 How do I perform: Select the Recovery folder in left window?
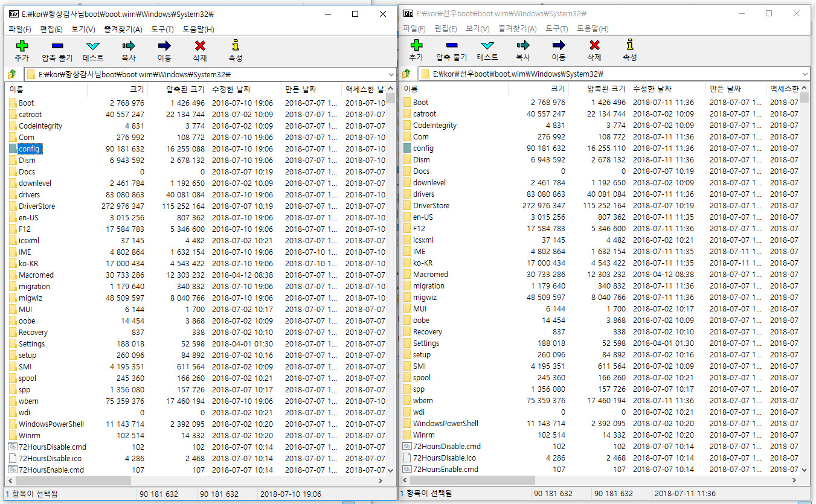point(33,332)
